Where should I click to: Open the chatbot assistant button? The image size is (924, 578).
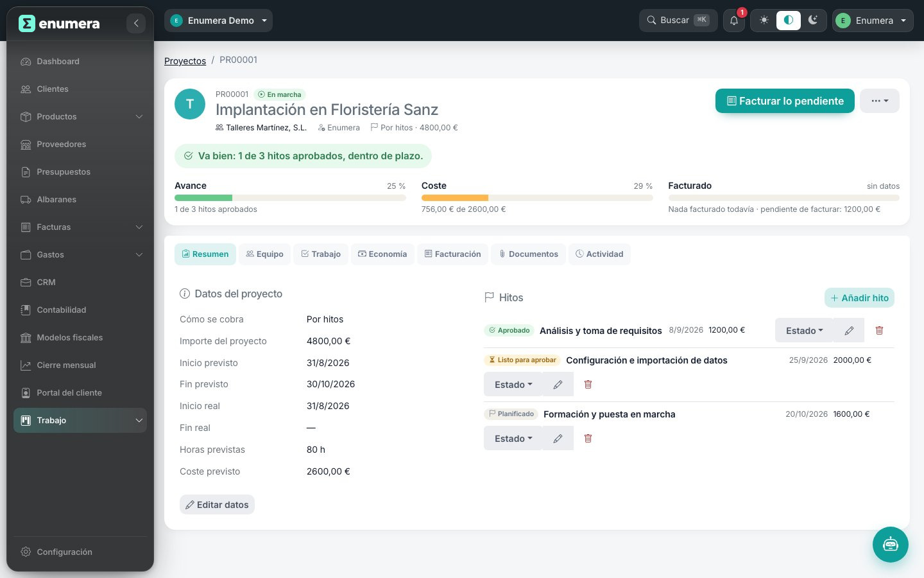point(890,545)
